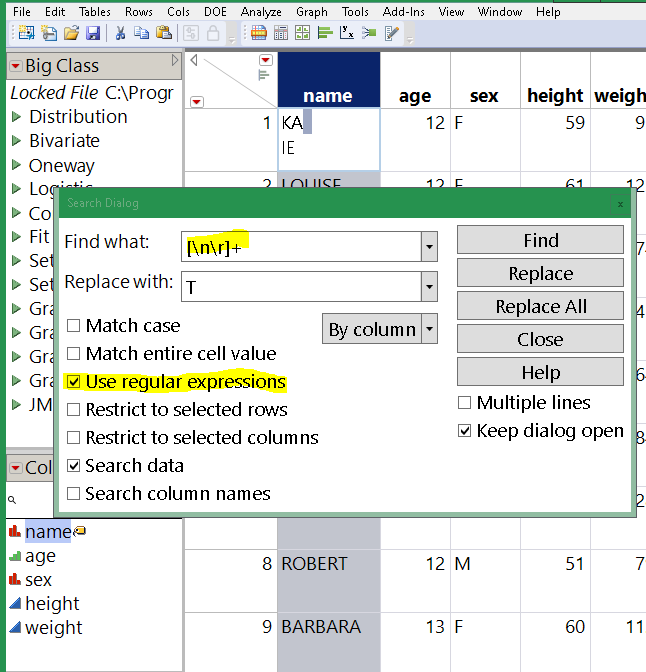Select the height column in Columns panel

52,603
